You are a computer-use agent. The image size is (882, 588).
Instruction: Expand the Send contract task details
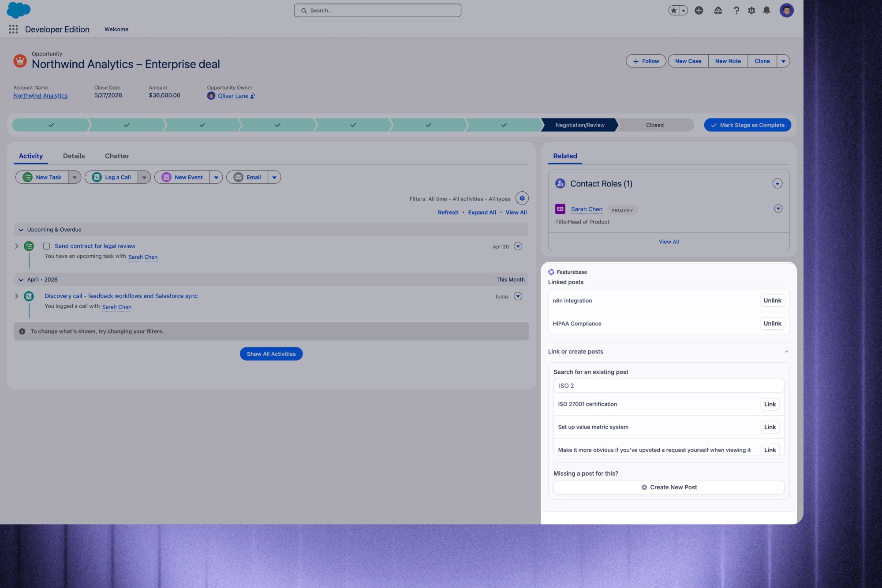pos(17,246)
